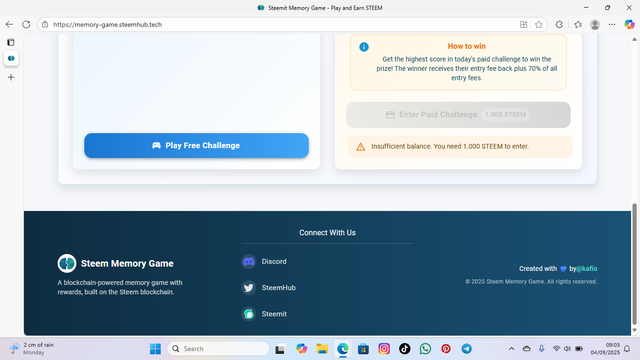Open the favorites list icon
This screenshot has width=640, height=360.
point(578,24)
